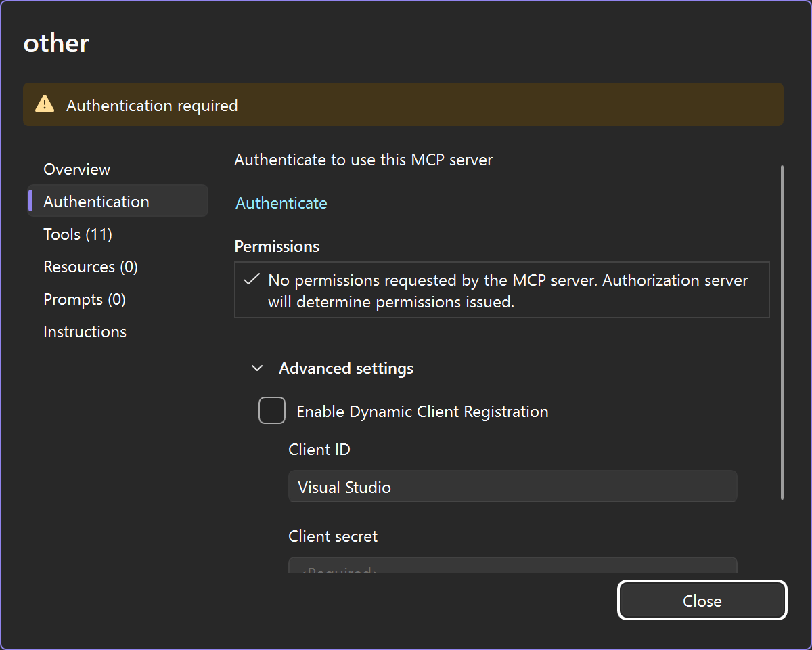This screenshot has width=812, height=650.
Task: Select the Authentication tab
Action: [96, 201]
